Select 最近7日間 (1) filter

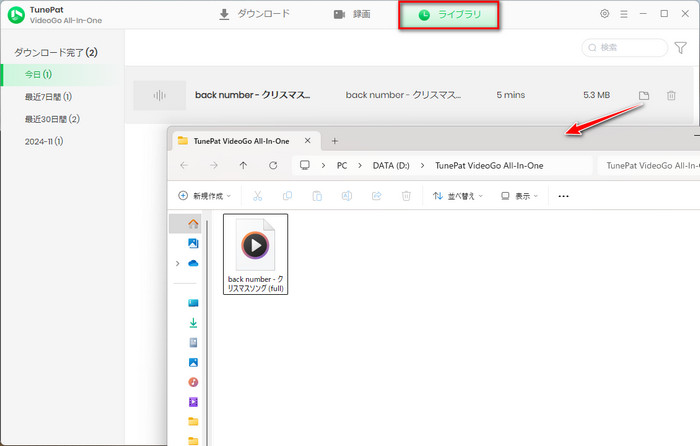[48, 97]
